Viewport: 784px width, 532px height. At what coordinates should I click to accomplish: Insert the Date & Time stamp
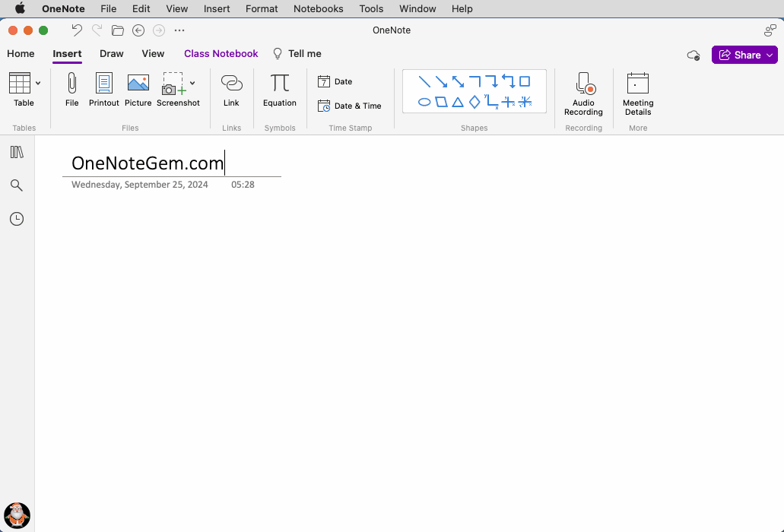click(350, 106)
